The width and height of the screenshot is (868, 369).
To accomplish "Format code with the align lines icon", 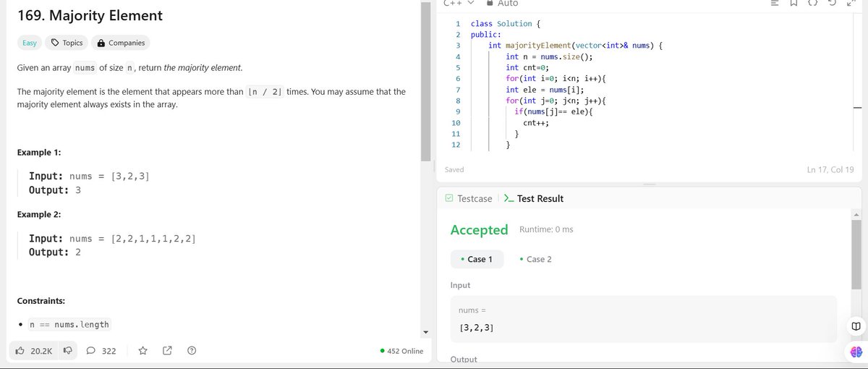I will (775, 4).
